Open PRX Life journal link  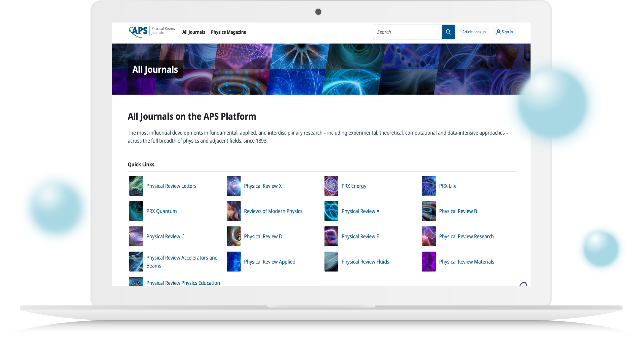coord(448,186)
